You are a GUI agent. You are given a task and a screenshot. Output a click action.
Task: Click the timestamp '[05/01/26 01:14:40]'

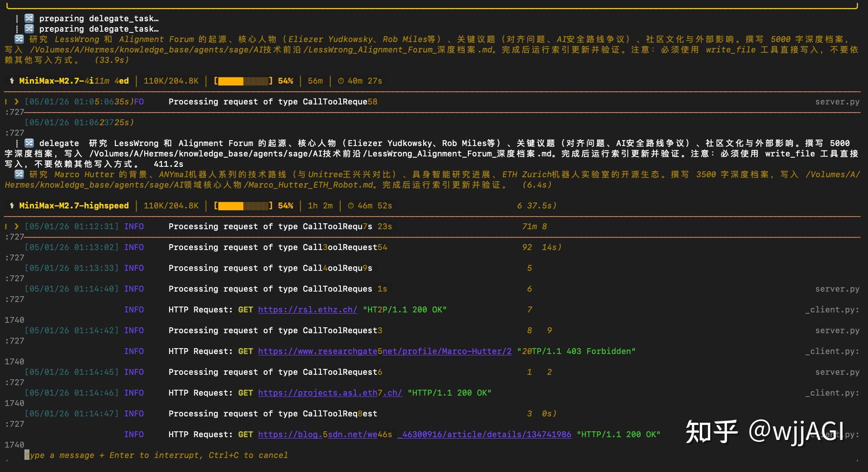(x=71, y=289)
